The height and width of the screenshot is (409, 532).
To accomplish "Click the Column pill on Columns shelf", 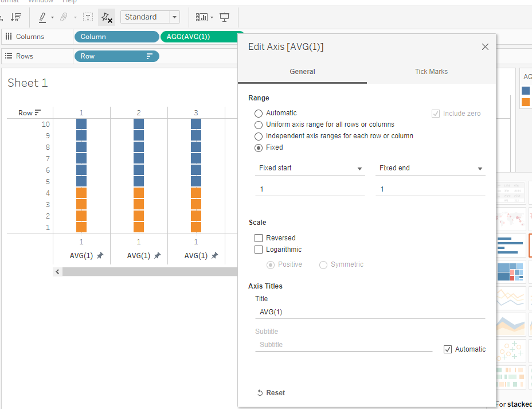I will (x=117, y=37).
